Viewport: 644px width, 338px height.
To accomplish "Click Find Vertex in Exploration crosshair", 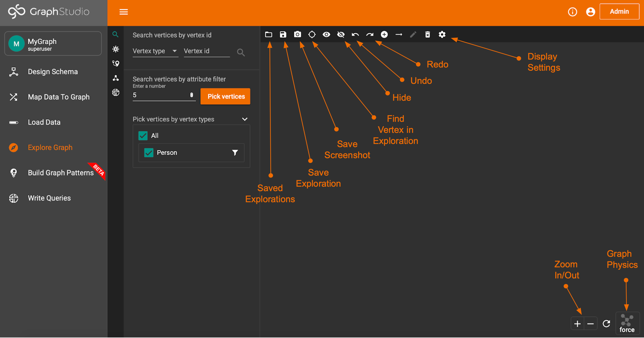I will click(312, 35).
